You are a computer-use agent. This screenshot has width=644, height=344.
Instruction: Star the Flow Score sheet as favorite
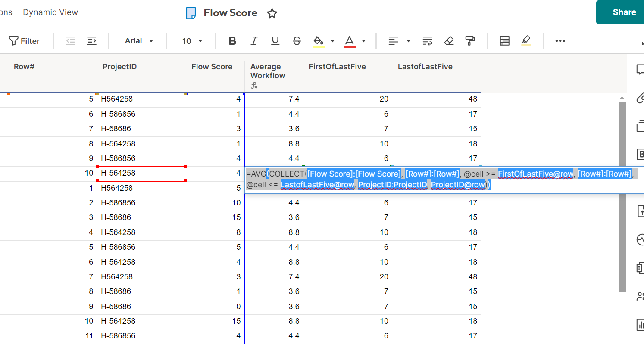(x=272, y=13)
